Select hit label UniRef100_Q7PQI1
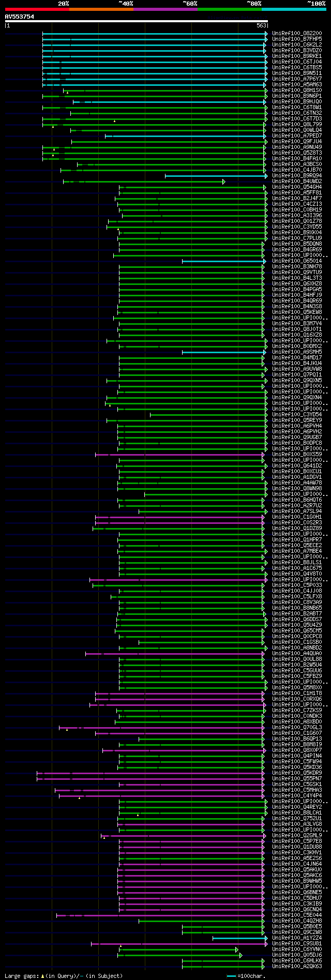Screen dimensions: 331x980 (297, 375)
